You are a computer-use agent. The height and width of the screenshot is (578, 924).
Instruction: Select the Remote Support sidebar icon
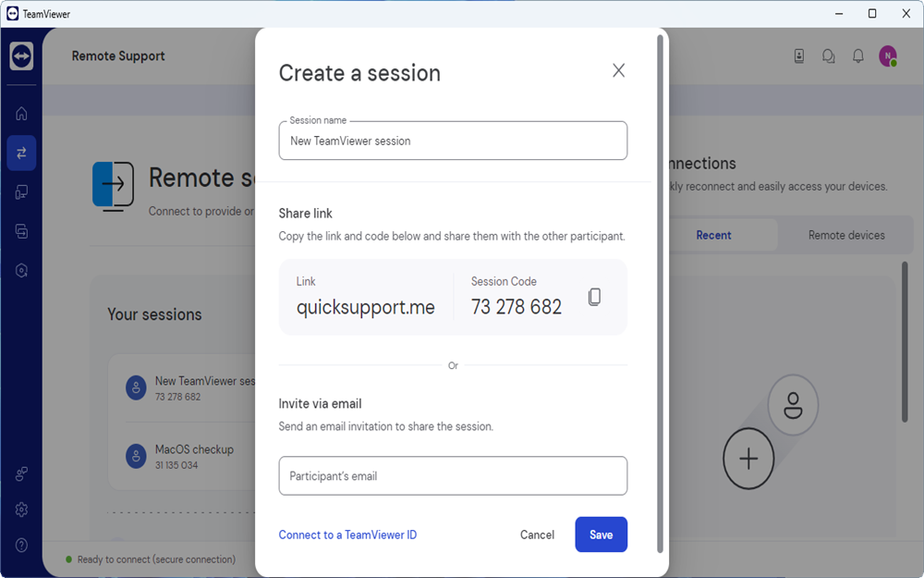point(21,153)
